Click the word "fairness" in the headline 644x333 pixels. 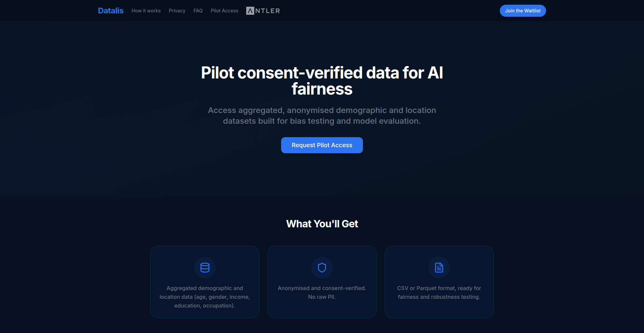click(x=322, y=89)
